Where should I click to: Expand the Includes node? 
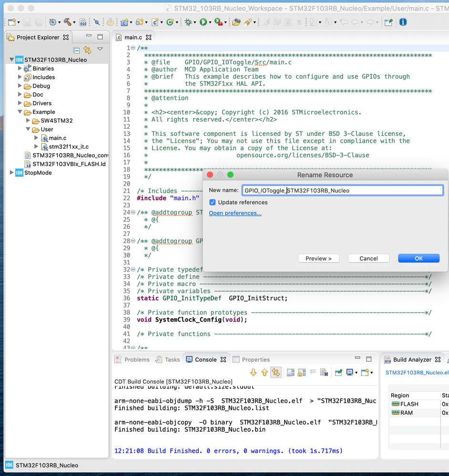20,77
